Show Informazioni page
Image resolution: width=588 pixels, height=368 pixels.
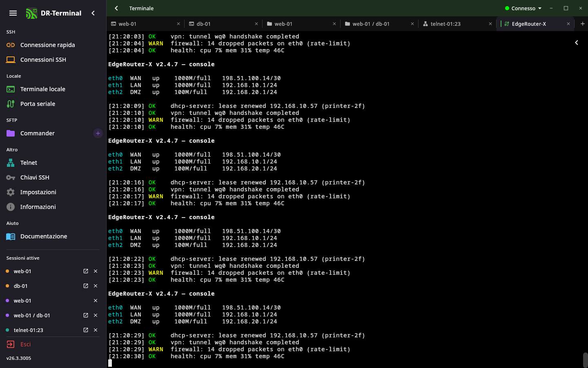click(53, 207)
